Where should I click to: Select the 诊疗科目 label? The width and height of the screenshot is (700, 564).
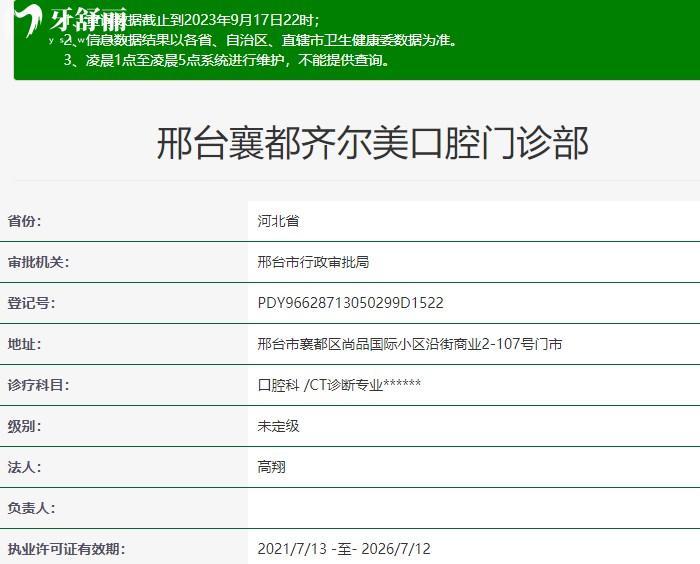click(38, 385)
